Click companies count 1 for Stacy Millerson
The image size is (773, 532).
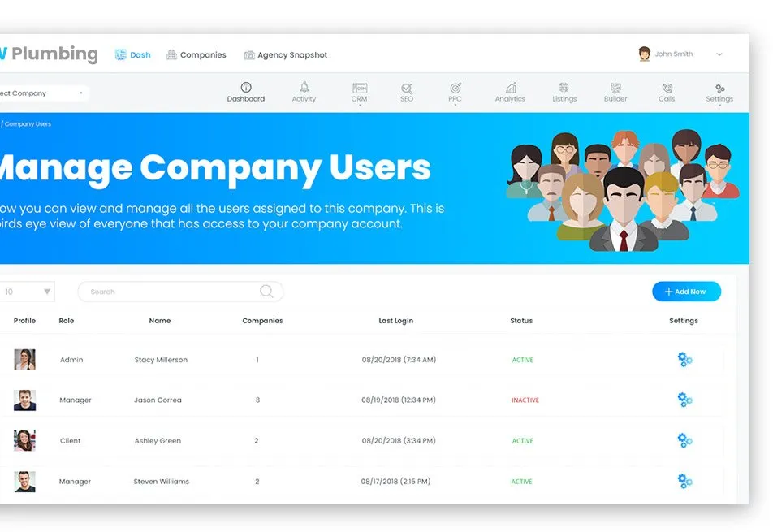(x=257, y=360)
